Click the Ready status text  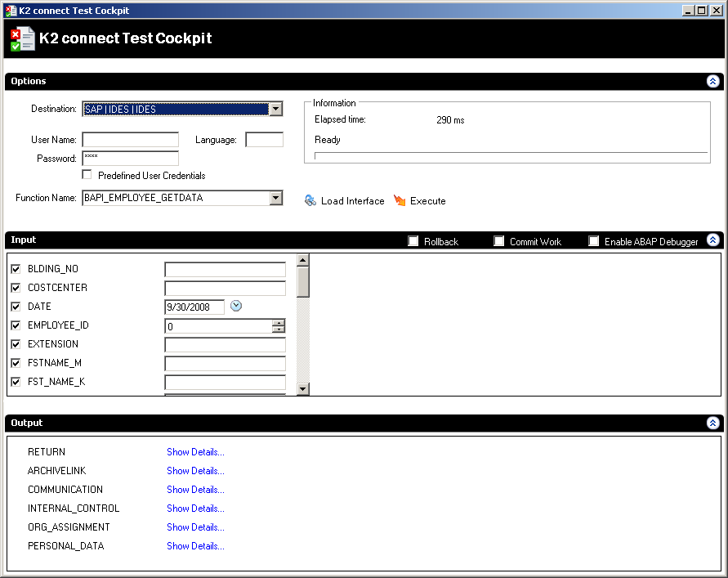coord(328,140)
